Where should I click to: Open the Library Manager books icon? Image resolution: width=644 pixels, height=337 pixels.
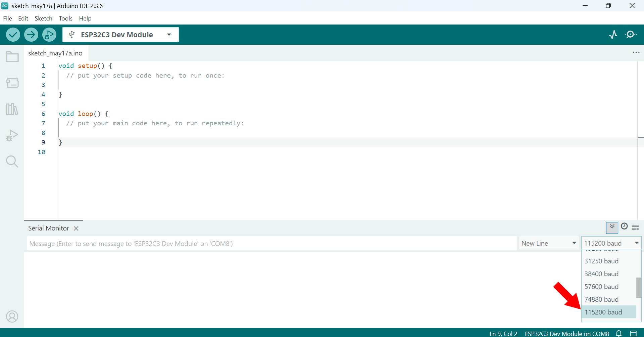[12, 109]
